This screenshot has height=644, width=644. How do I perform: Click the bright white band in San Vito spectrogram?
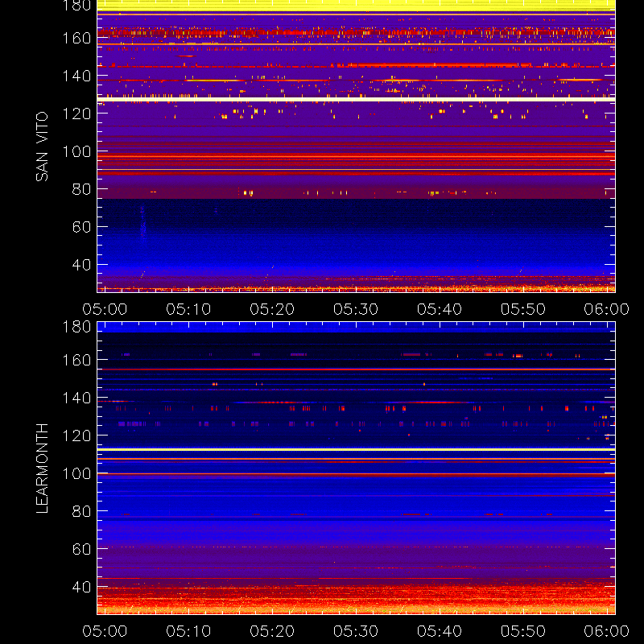tap(356, 99)
